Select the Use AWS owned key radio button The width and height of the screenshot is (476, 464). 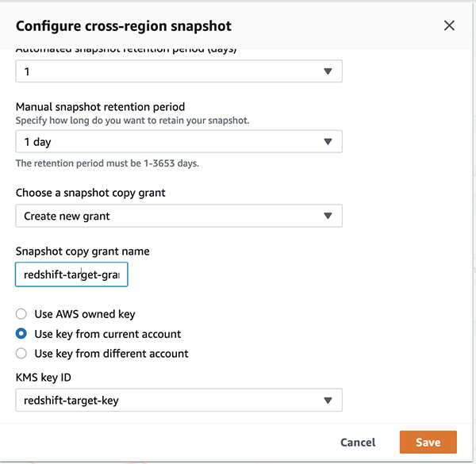click(21, 314)
